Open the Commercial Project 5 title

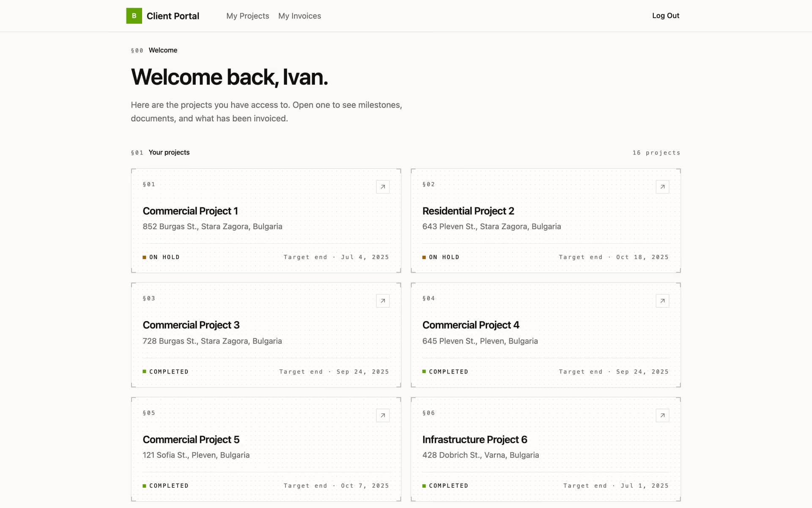(191, 439)
